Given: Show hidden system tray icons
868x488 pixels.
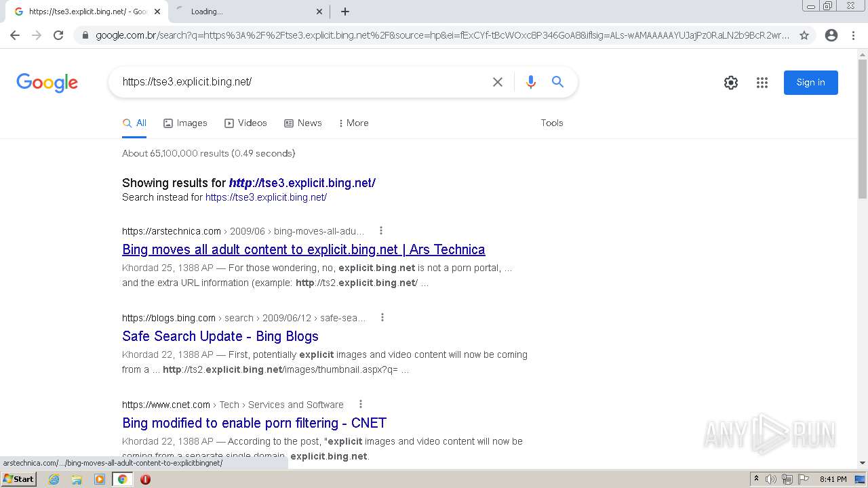Looking at the screenshot, I should pyautogui.click(x=756, y=479).
